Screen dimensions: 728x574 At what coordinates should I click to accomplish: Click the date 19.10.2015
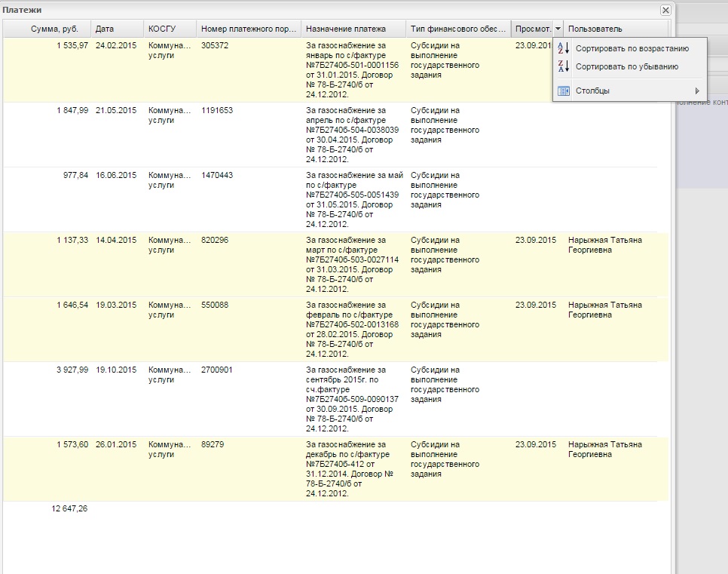(x=116, y=370)
